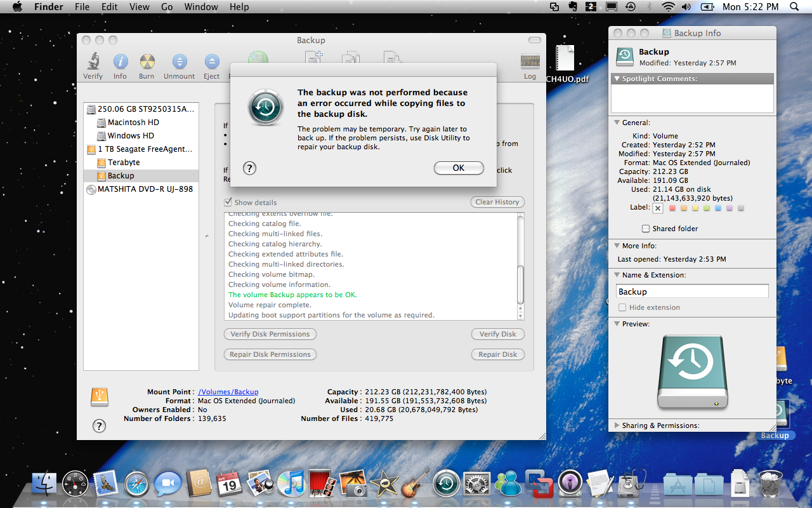812x508 pixels.
Task: Click the help button in the error dialog
Action: 250,168
